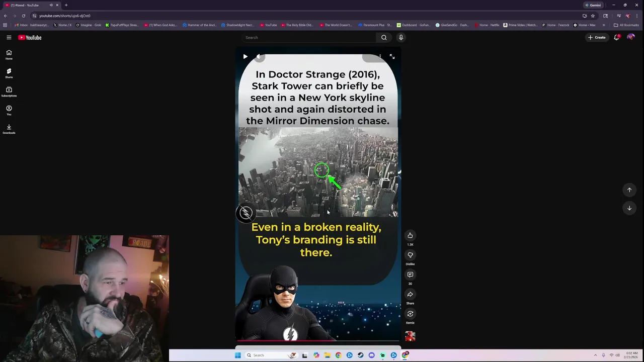Open Home in the YouTube sidebar

coord(9,55)
